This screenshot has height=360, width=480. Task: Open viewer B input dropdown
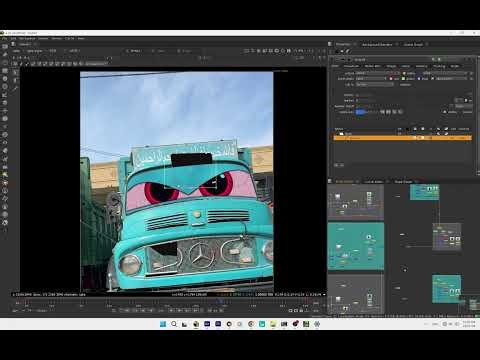186,51
